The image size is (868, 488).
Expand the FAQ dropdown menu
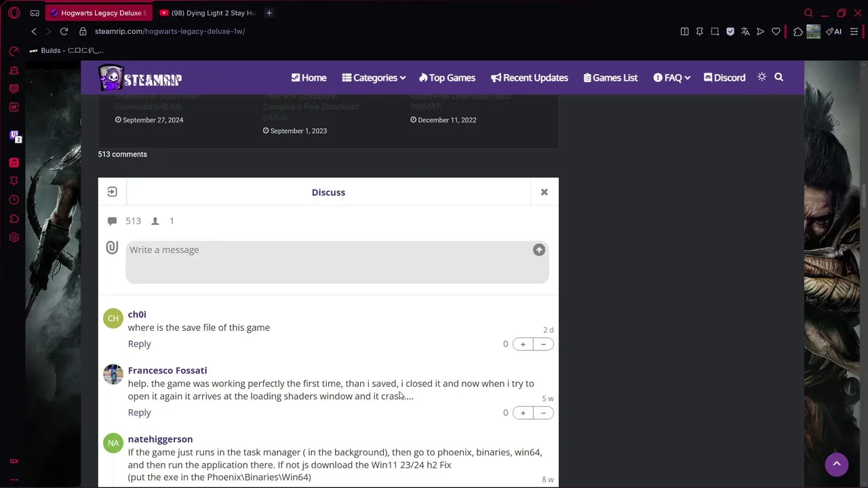pyautogui.click(x=671, y=77)
